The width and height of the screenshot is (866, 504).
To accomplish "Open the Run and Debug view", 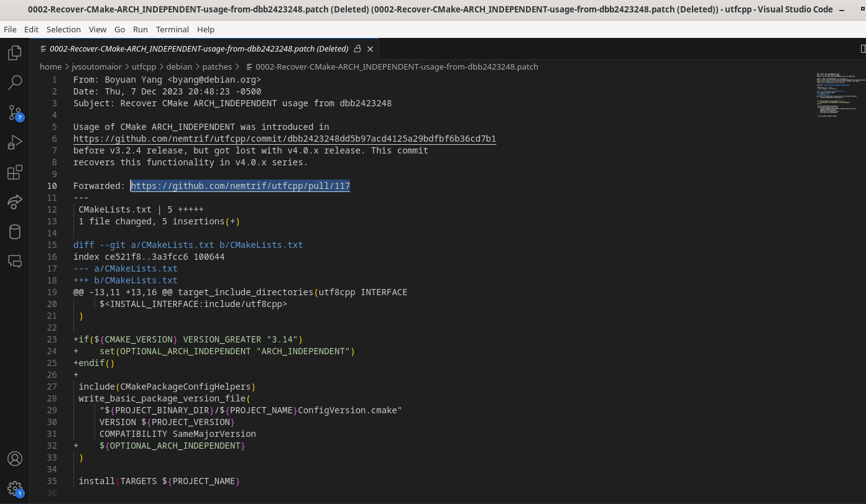I will (x=15, y=142).
